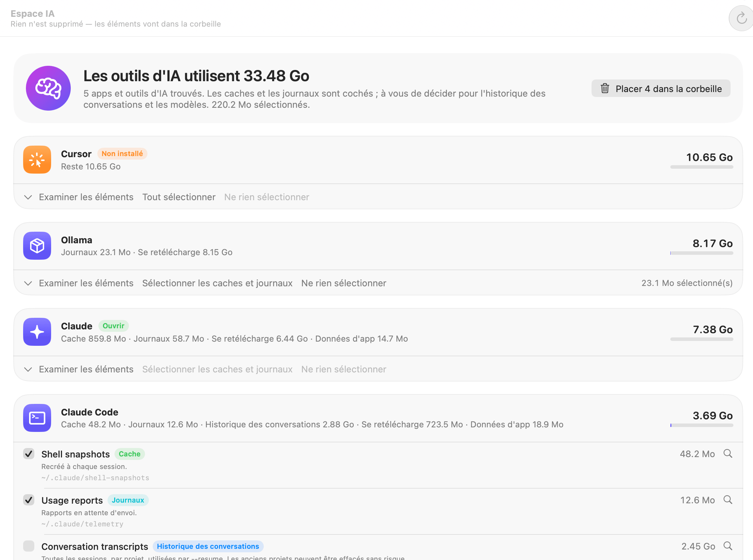Click the purple brain AI icon
753x560 pixels.
pos(48,88)
